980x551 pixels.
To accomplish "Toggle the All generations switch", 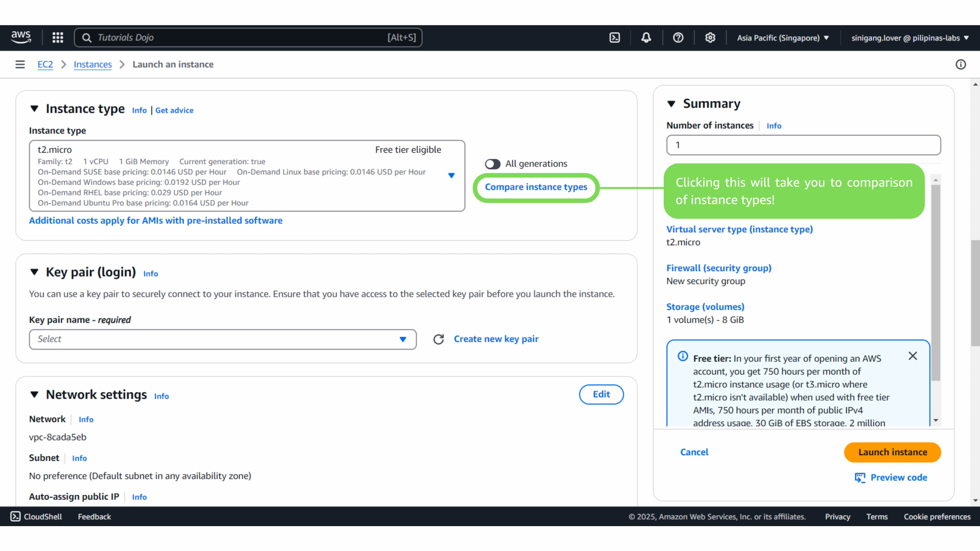I will [493, 164].
